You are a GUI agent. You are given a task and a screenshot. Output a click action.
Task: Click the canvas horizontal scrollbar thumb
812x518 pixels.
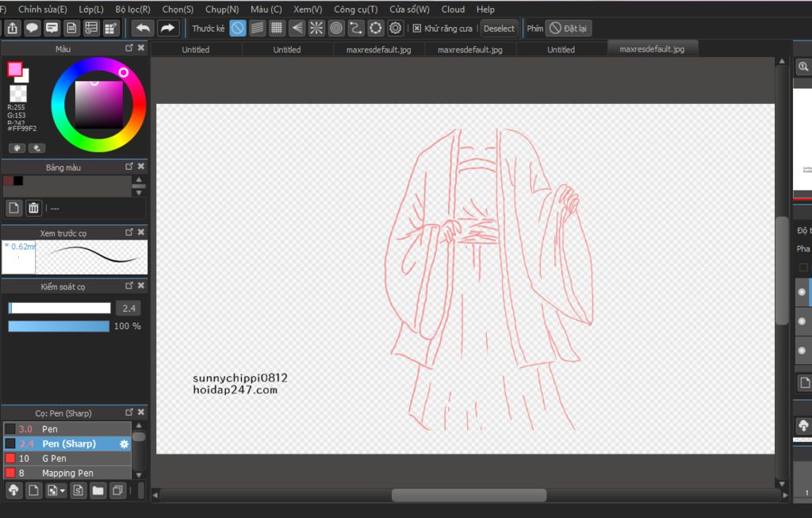pos(469,495)
